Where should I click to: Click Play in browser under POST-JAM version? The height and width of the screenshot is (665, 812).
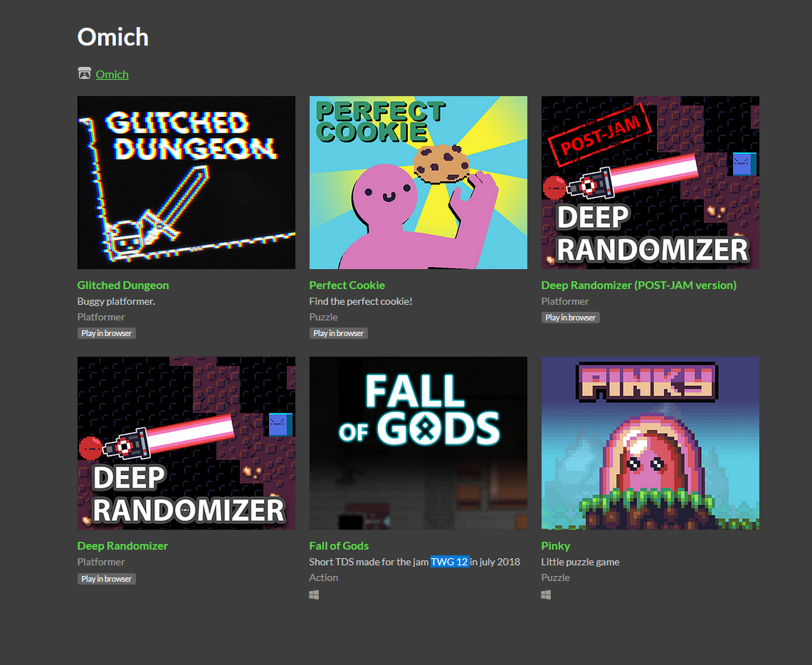[x=571, y=318]
